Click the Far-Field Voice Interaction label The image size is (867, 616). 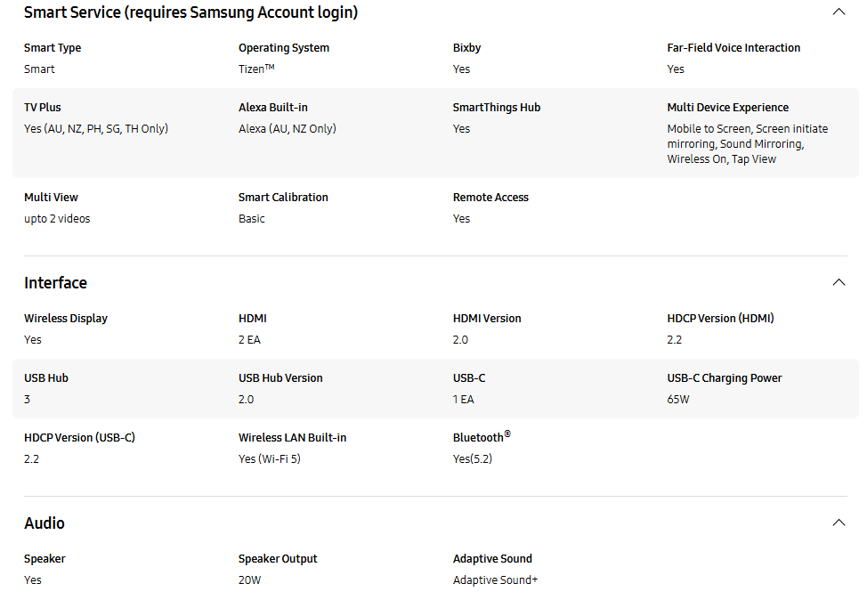pos(733,48)
